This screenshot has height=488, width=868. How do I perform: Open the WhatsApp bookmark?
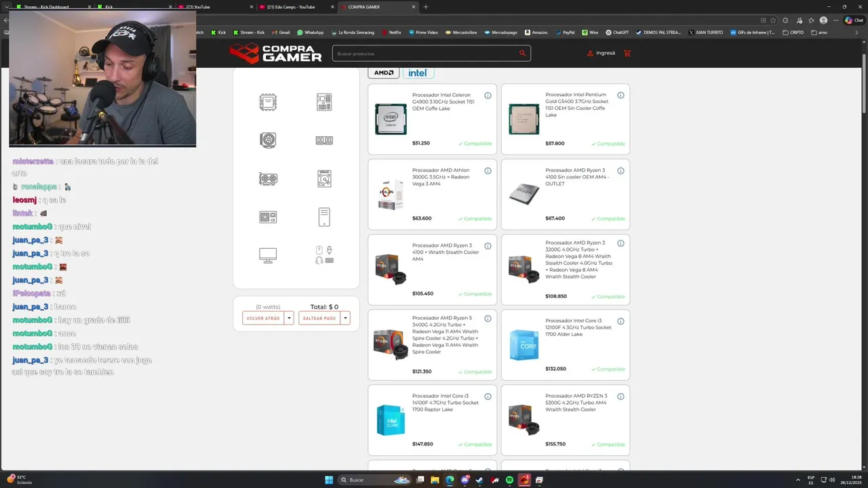click(x=311, y=33)
